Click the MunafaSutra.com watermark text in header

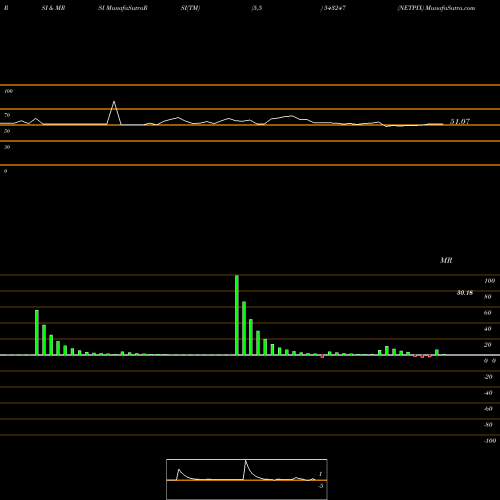point(450,8)
